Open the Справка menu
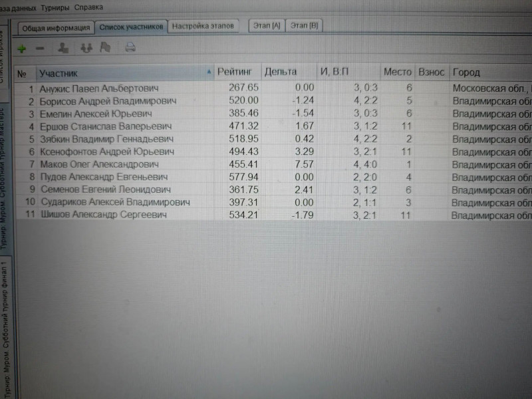Screen dimensions: 532x399 click(x=88, y=7)
